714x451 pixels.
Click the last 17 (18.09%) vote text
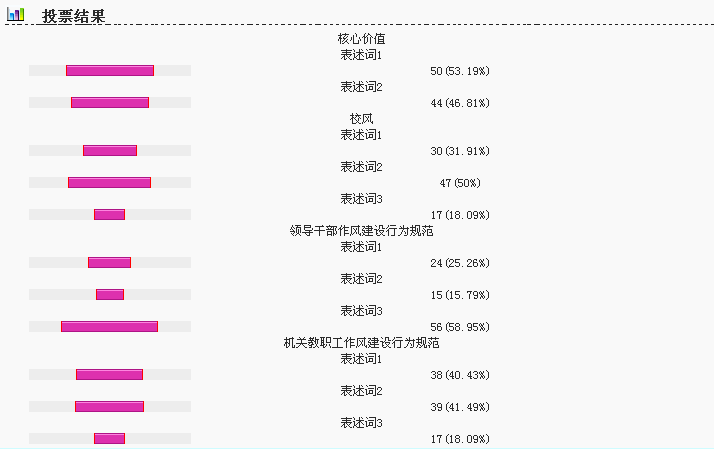(460, 439)
